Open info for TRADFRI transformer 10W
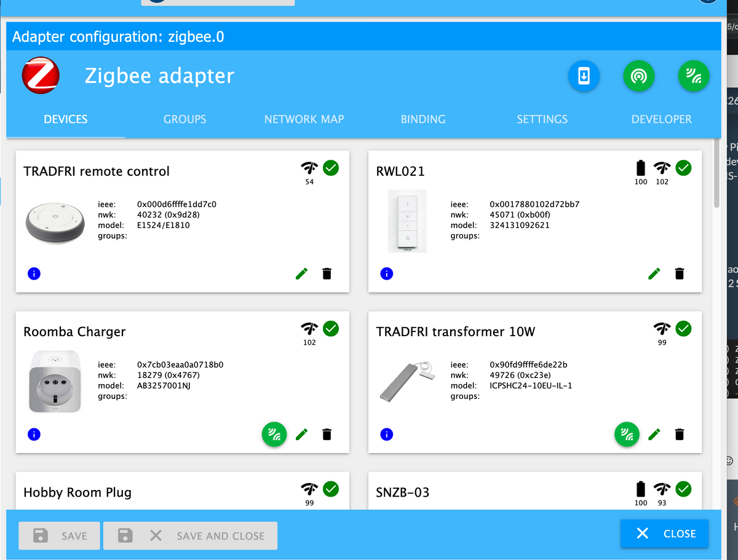This screenshot has height=560, width=738. (x=386, y=435)
